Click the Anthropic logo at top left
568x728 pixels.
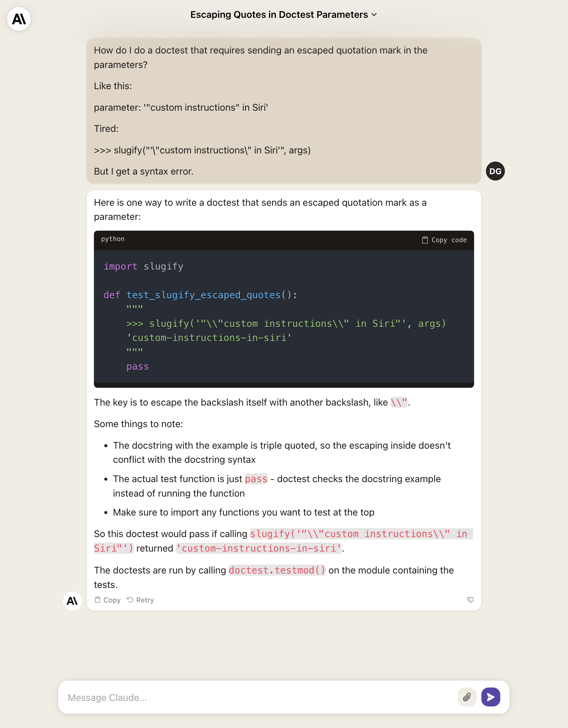(19, 19)
